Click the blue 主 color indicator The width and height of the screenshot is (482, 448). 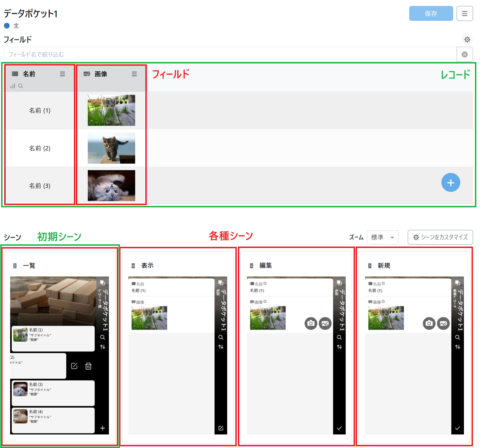(7, 26)
